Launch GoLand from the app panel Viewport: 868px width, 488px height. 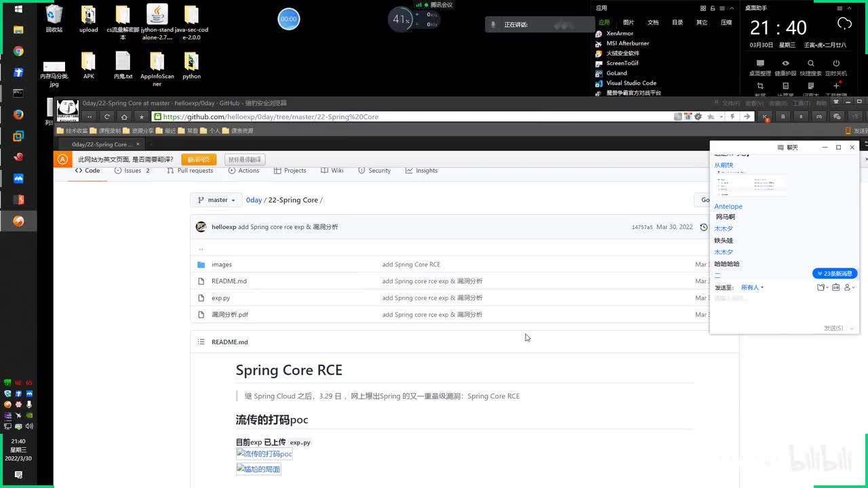click(x=616, y=73)
